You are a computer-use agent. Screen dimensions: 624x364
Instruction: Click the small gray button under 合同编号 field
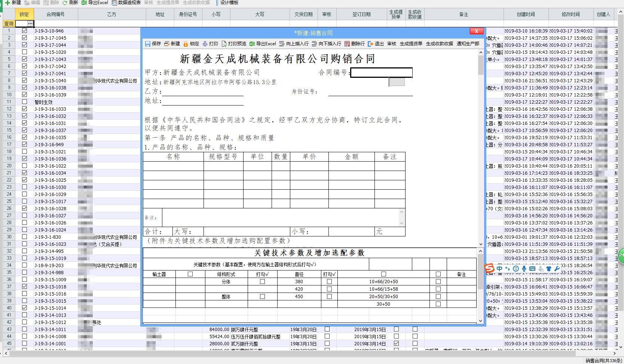click(397, 82)
